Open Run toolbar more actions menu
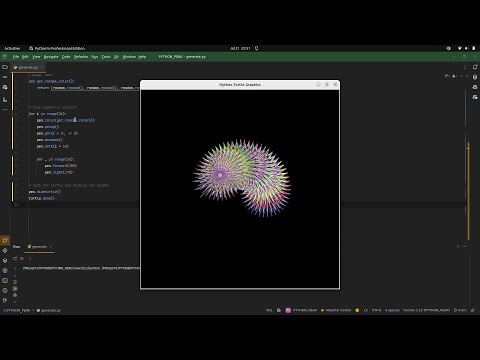The width and height of the screenshot is (480, 360). click(x=29, y=258)
